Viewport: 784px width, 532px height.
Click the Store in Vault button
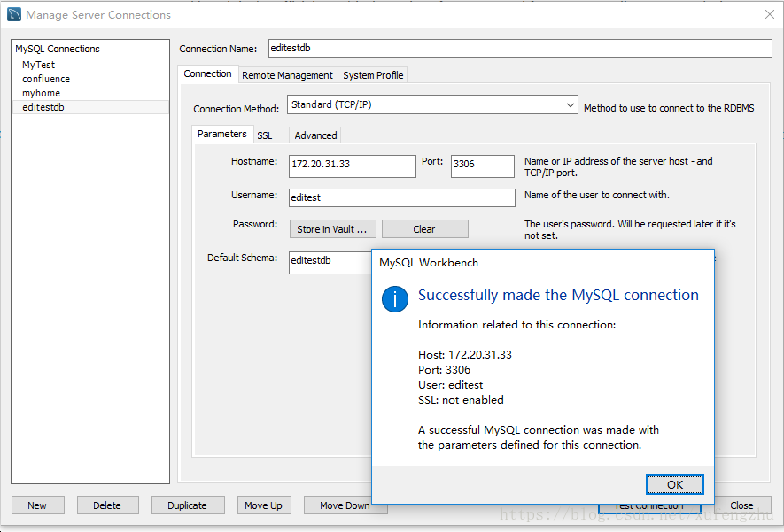pyautogui.click(x=332, y=229)
